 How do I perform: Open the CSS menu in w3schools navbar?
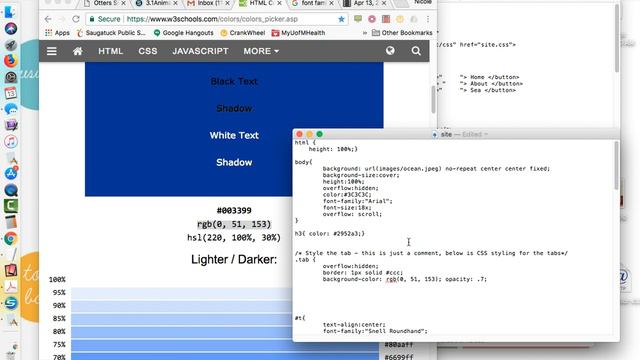pos(148,51)
